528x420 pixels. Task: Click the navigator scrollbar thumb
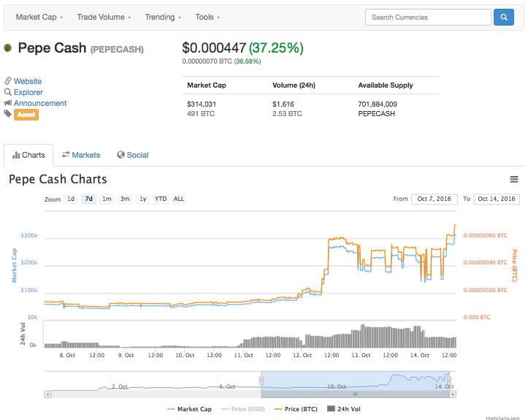355,394
